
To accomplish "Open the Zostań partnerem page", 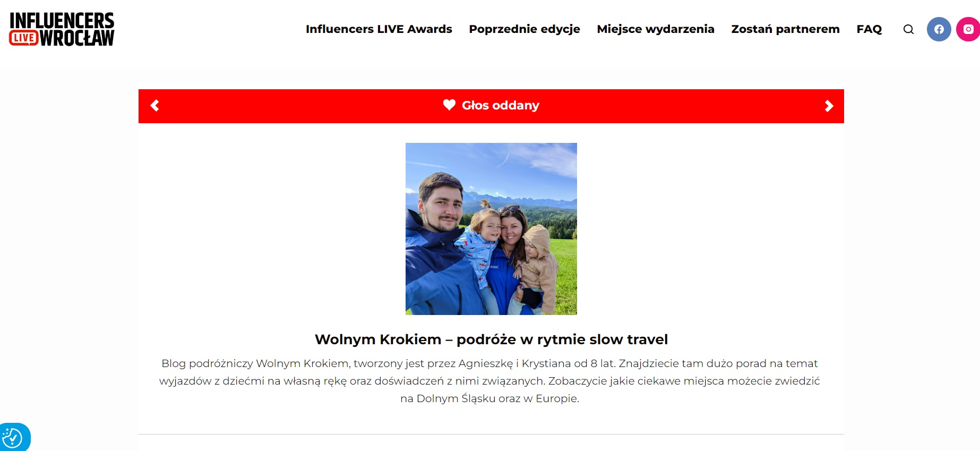I will tap(785, 29).
